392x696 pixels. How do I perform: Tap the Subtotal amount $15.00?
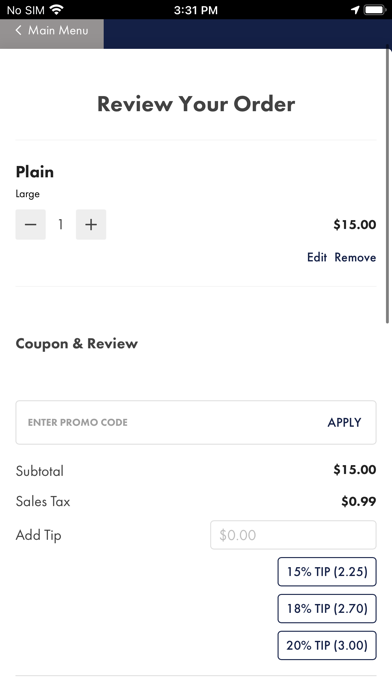click(355, 470)
